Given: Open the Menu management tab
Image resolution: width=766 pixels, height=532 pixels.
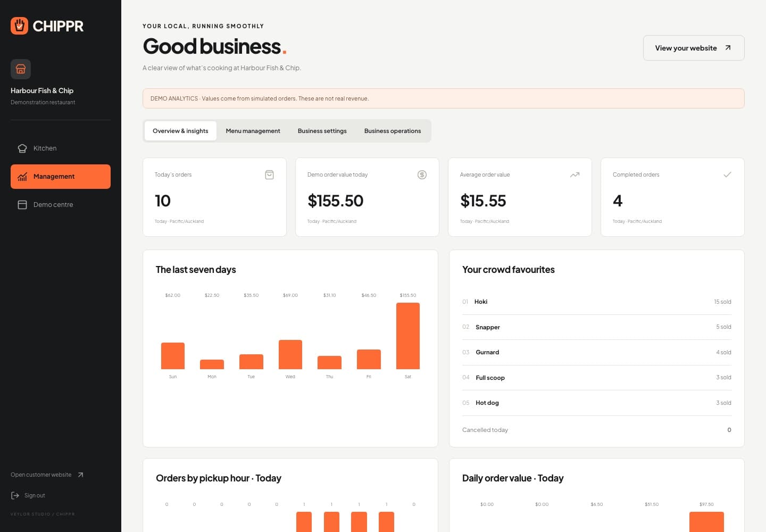Looking at the screenshot, I should 253,131.
